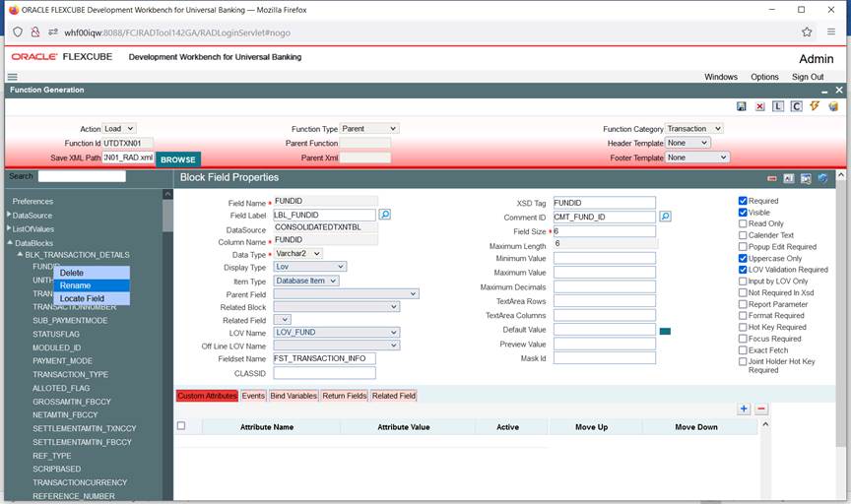Click the image preview icon in Block Field Properties header

point(806,178)
